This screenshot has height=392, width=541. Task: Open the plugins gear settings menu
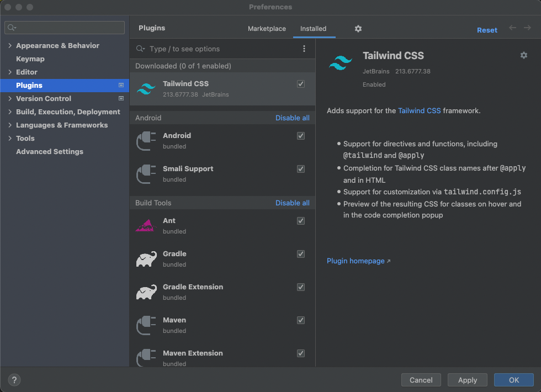(358, 29)
